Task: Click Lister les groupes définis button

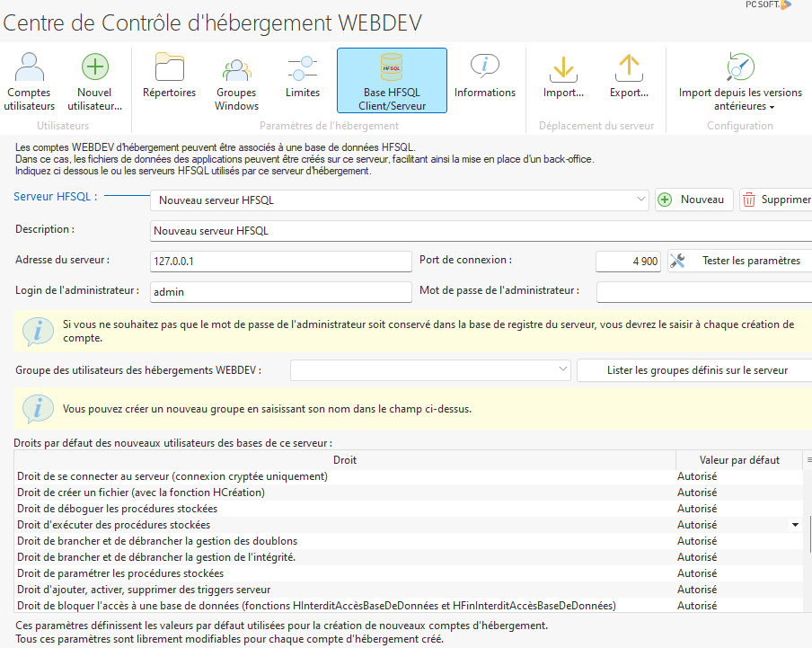Action: tap(693, 369)
